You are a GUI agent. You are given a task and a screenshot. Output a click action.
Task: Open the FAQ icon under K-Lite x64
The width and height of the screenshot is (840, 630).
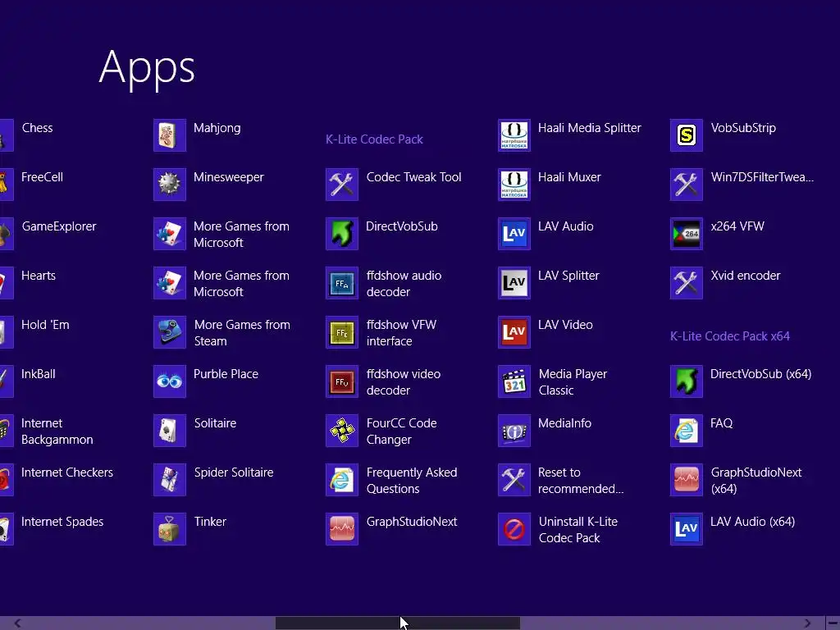point(687,431)
